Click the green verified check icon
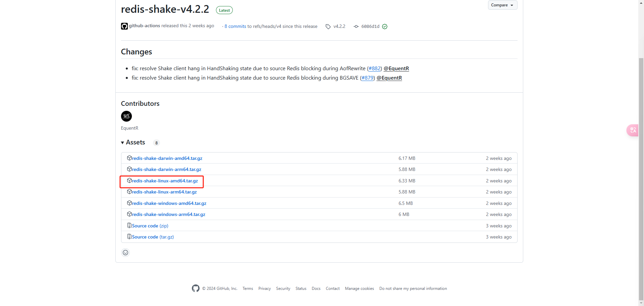 [385, 27]
